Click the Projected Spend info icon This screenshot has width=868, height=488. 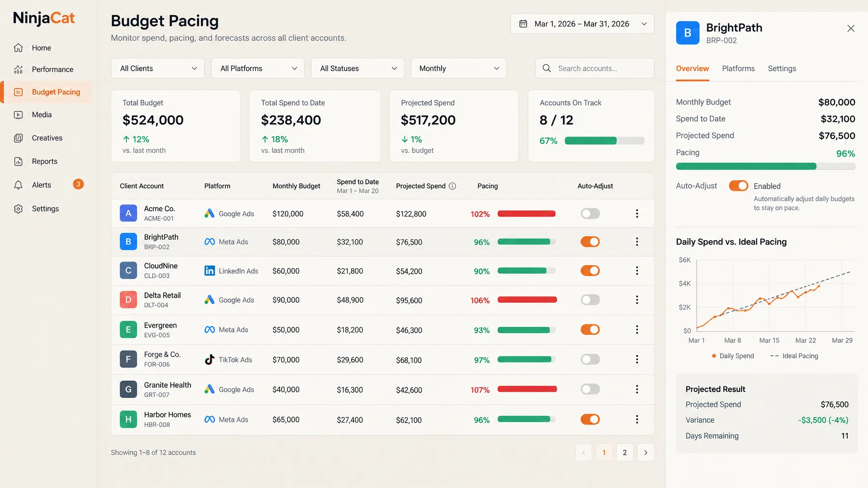452,186
